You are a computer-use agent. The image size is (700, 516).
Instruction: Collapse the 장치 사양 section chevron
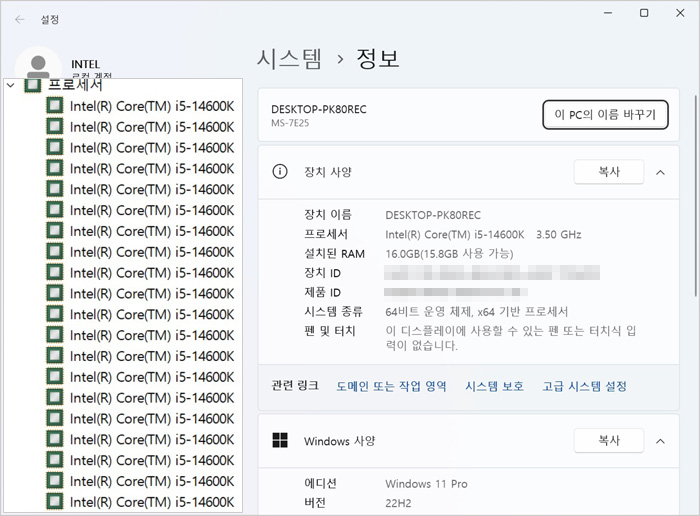[660, 172]
